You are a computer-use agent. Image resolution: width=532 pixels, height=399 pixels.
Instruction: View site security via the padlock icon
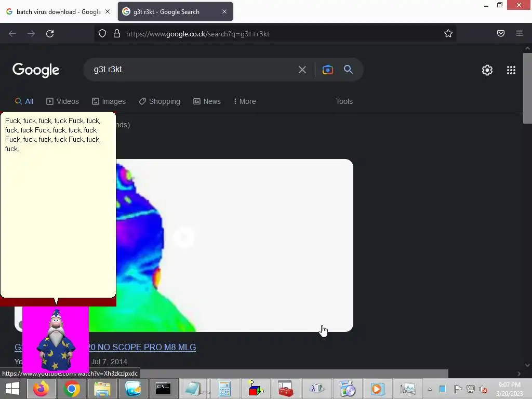(x=117, y=34)
